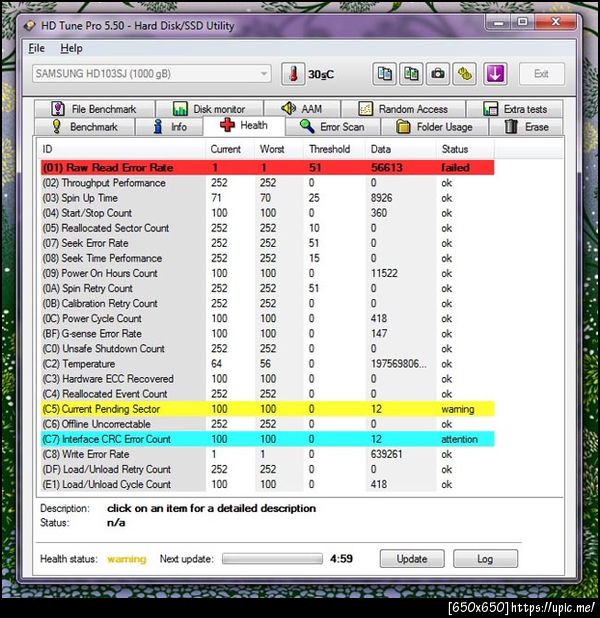The image size is (600, 618).
Task: Select the Load/Unload Cycle Count row
Action: (x=267, y=484)
